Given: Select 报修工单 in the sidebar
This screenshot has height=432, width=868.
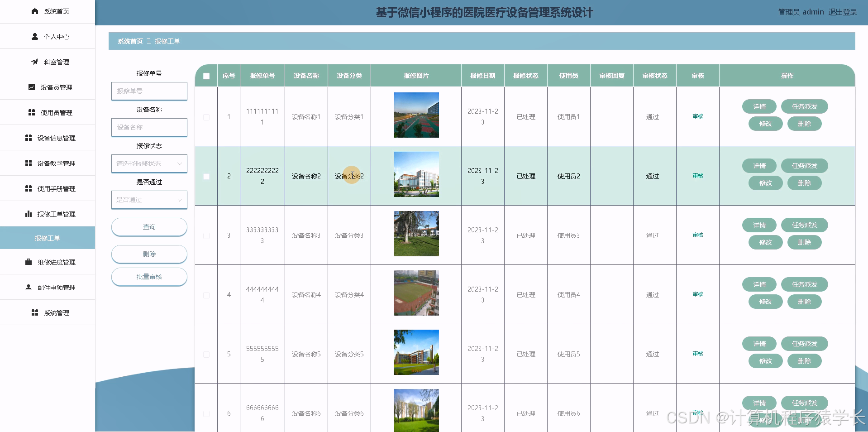Looking at the screenshot, I should (48, 237).
